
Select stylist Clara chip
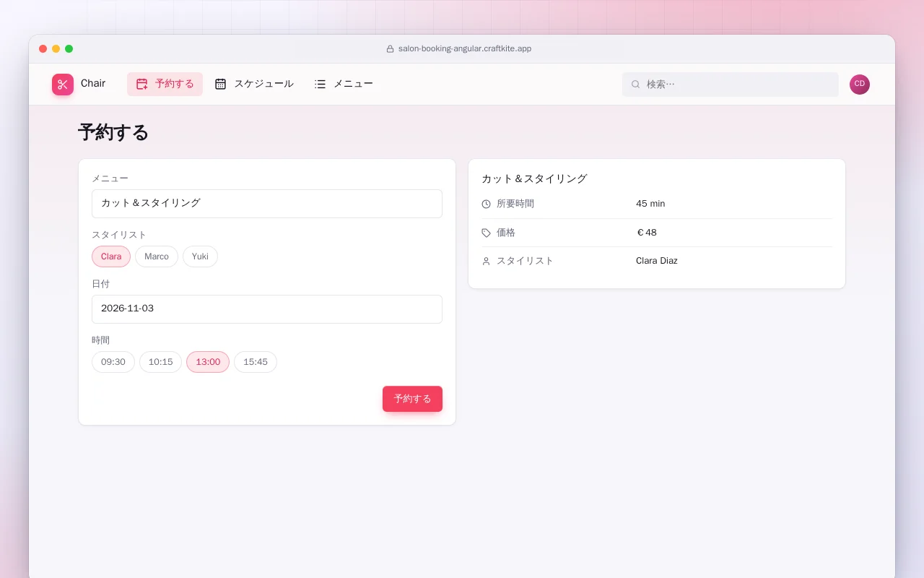111,256
